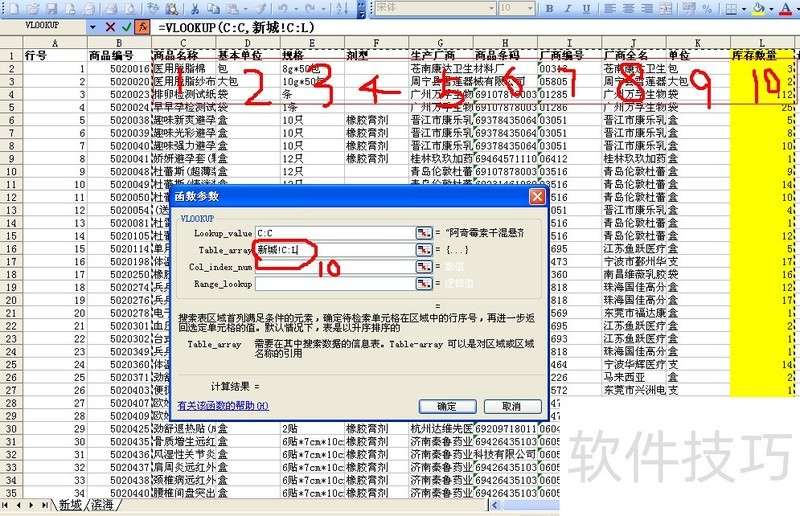Toggle Align Right
Image resolution: width=800 pixels, height=516 pixels.
(x=647, y=9)
